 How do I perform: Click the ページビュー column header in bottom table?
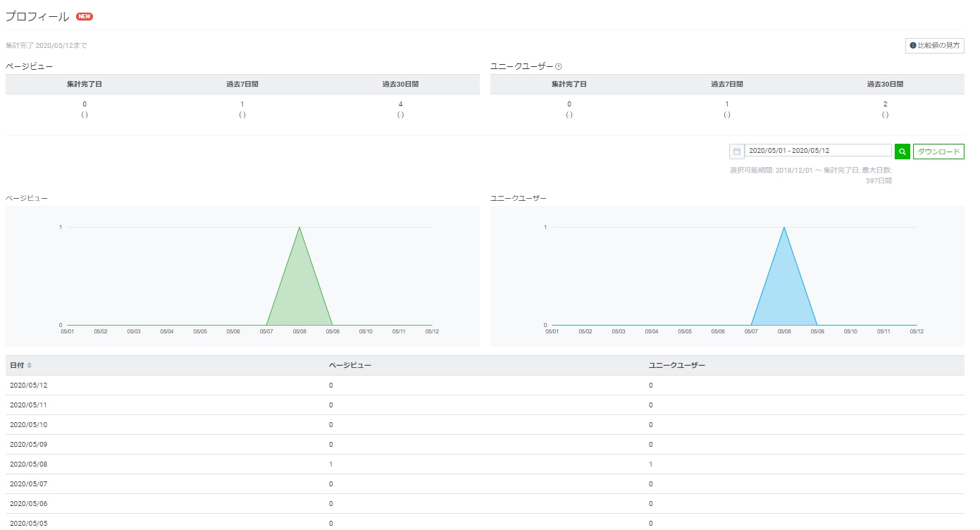click(350, 365)
